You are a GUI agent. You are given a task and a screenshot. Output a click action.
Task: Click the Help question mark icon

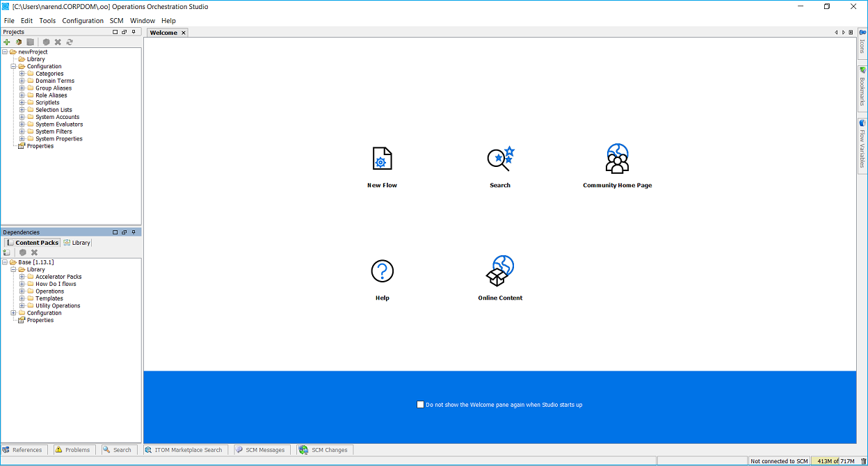point(382,271)
